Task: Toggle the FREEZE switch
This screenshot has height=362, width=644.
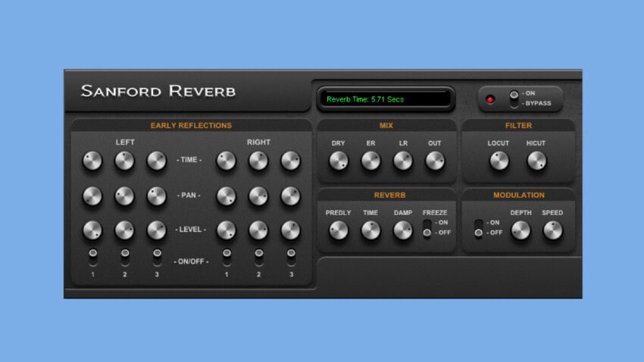Action: click(427, 228)
